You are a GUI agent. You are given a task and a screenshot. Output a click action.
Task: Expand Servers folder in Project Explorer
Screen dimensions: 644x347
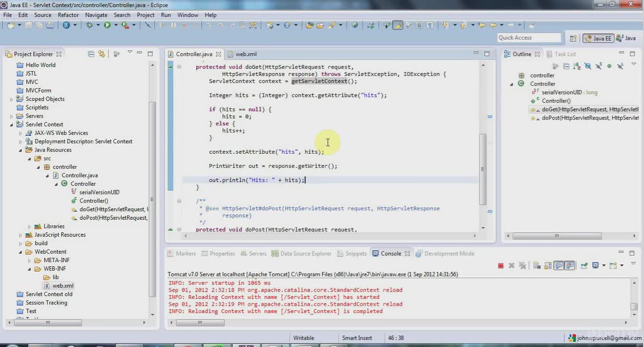click(12, 116)
